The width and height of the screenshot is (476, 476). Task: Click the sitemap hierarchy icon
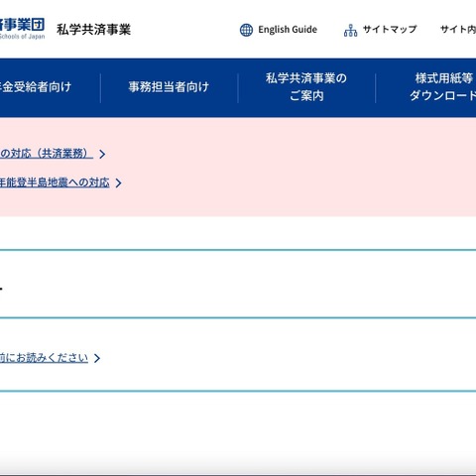coord(350,30)
